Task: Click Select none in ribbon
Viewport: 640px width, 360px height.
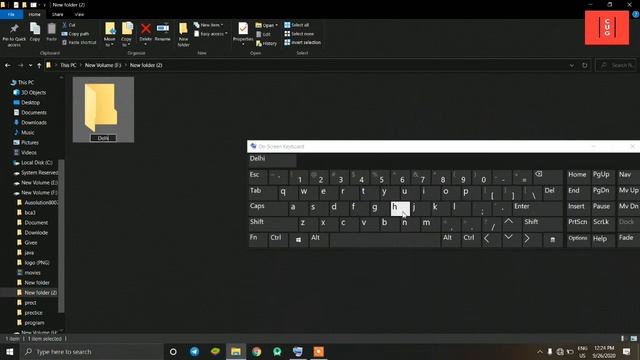Action: pyautogui.click(x=299, y=34)
